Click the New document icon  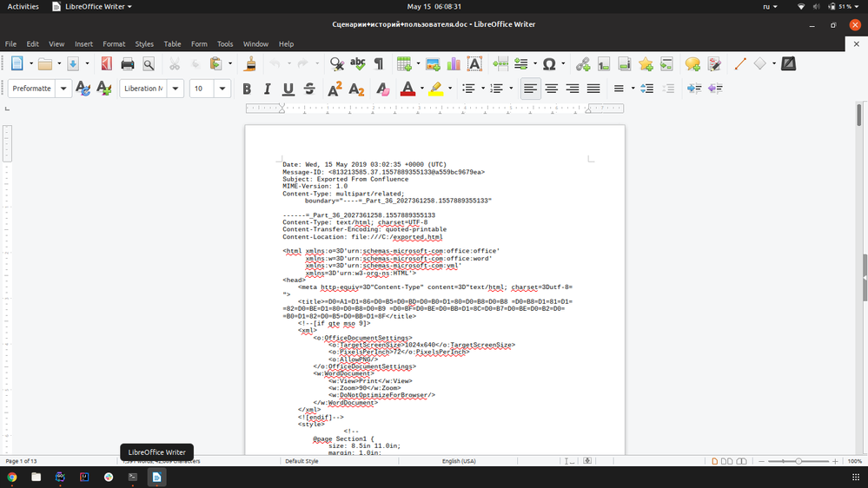click(x=17, y=63)
